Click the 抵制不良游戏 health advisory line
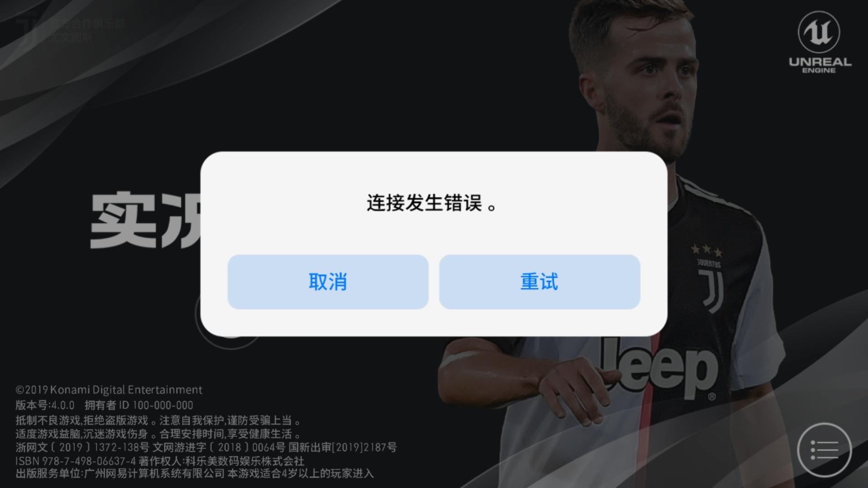The image size is (868, 488). pos(158,420)
